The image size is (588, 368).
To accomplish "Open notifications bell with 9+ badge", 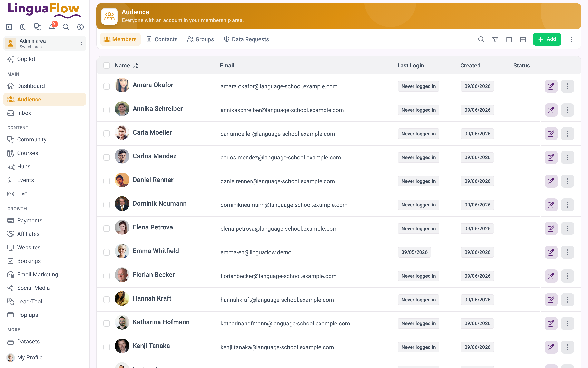I will [x=52, y=27].
